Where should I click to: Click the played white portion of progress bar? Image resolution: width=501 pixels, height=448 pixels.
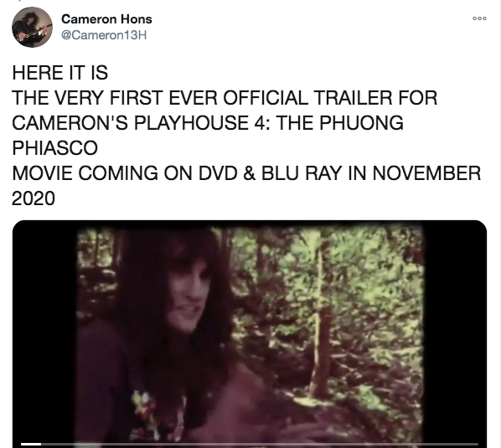point(31,444)
